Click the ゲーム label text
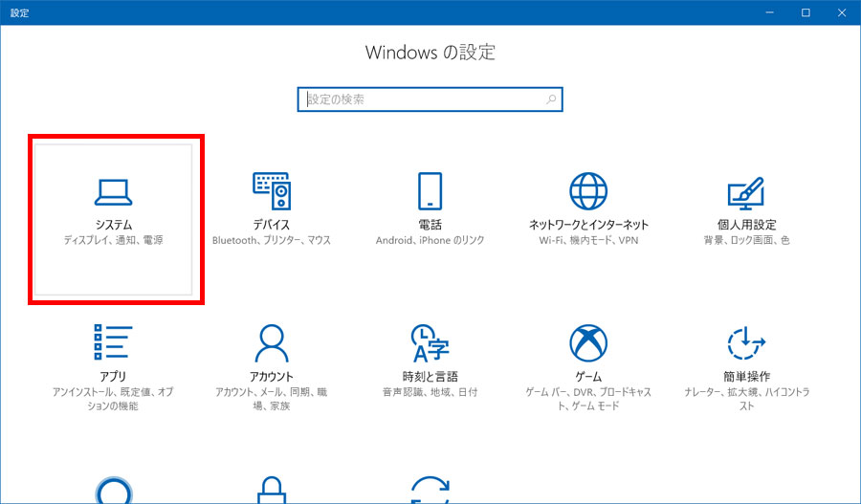This screenshot has width=861, height=504. click(x=588, y=377)
